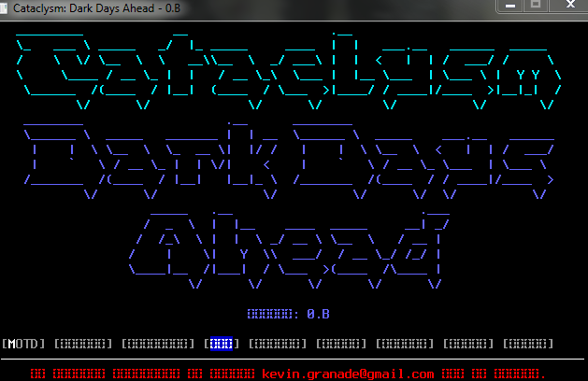
Task: Choose the menu entry right after highlighted one
Action: point(278,344)
